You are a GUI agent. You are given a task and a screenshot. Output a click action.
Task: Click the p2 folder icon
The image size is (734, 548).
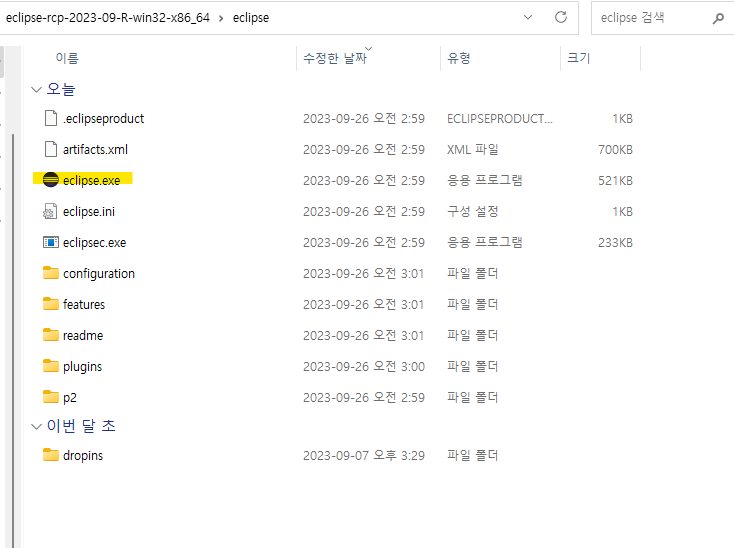coord(51,396)
